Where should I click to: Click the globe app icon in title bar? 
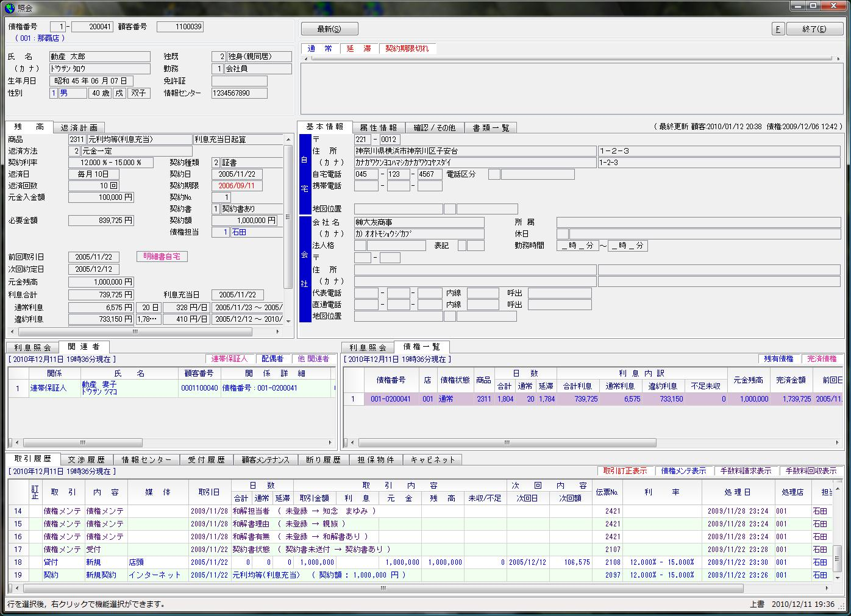point(9,8)
